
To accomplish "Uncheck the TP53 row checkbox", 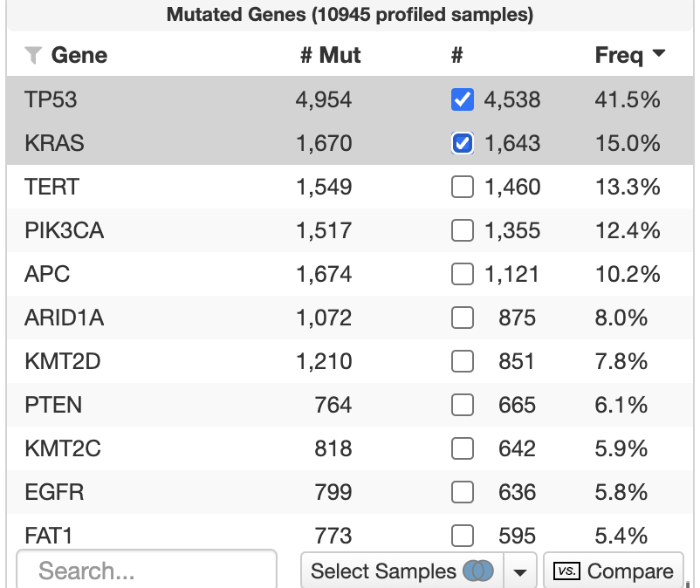I will [462, 99].
